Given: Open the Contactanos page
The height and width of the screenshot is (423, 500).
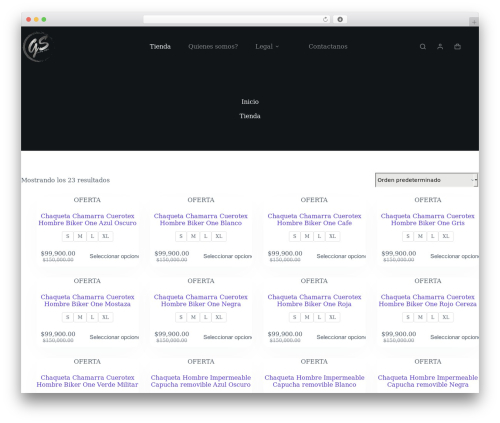Looking at the screenshot, I should tap(328, 47).
